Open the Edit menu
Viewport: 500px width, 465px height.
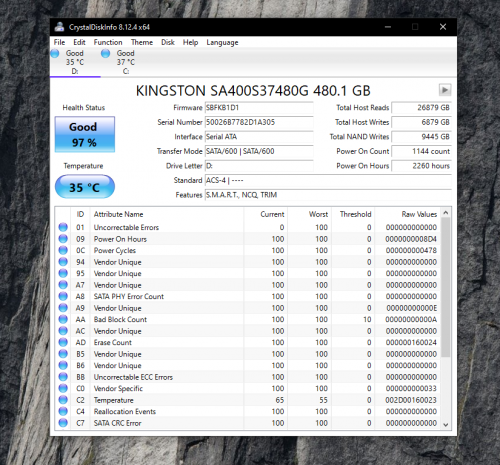[x=79, y=42]
